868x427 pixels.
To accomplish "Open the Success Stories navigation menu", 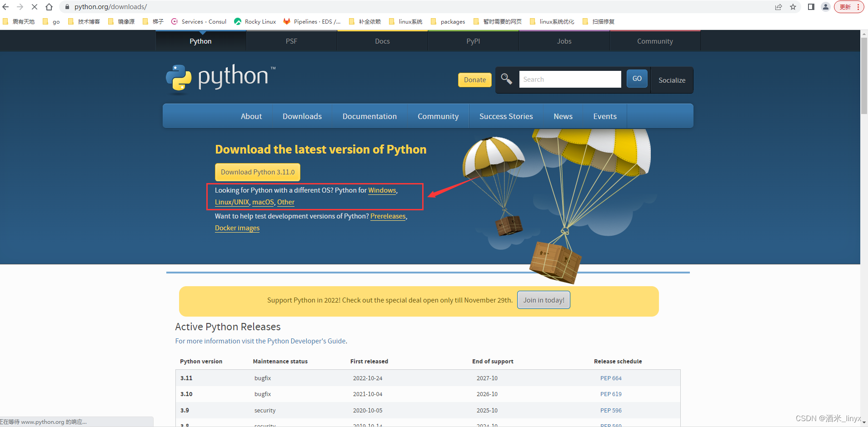I will coord(506,116).
